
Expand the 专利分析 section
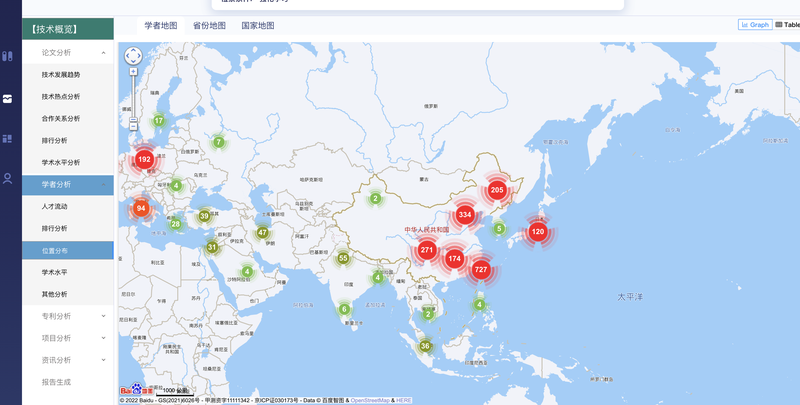(104, 316)
